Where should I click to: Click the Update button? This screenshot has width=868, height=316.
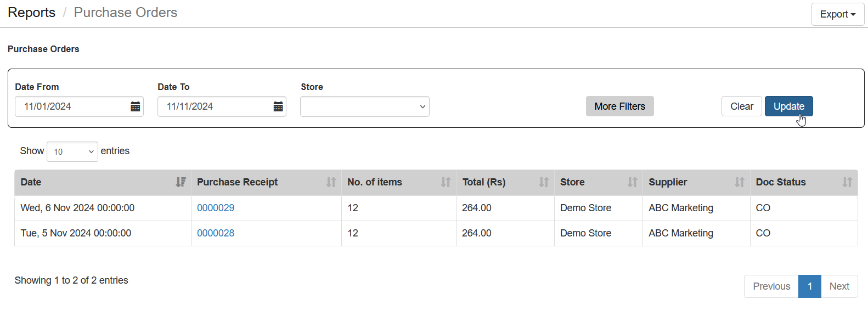click(x=789, y=106)
